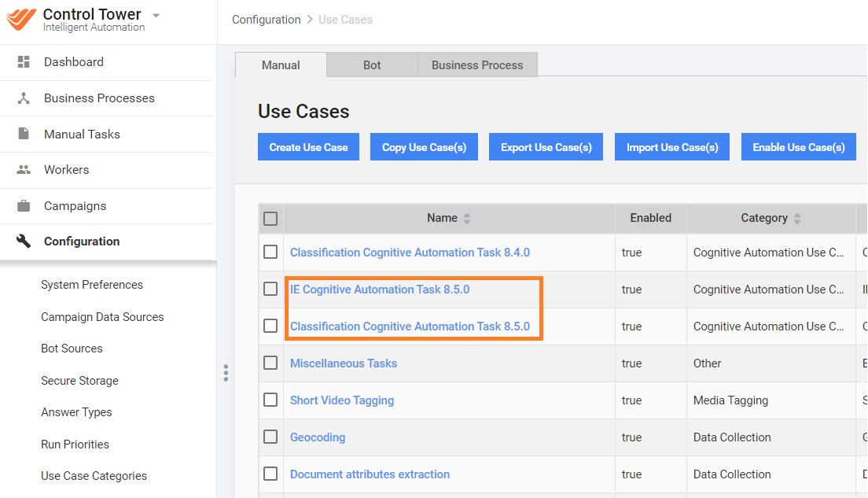
Task: Click the Control Tower logo icon
Action: click(x=21, y=20)
